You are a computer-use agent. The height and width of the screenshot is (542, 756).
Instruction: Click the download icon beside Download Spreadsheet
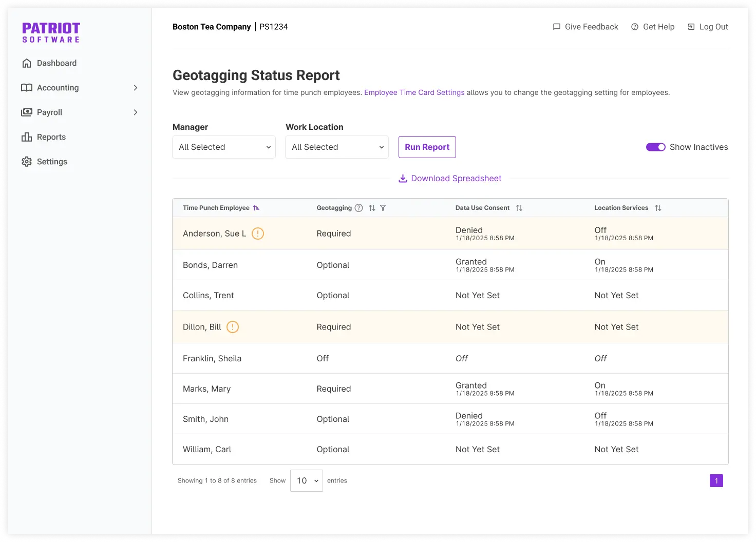click(x=403, y=178)
